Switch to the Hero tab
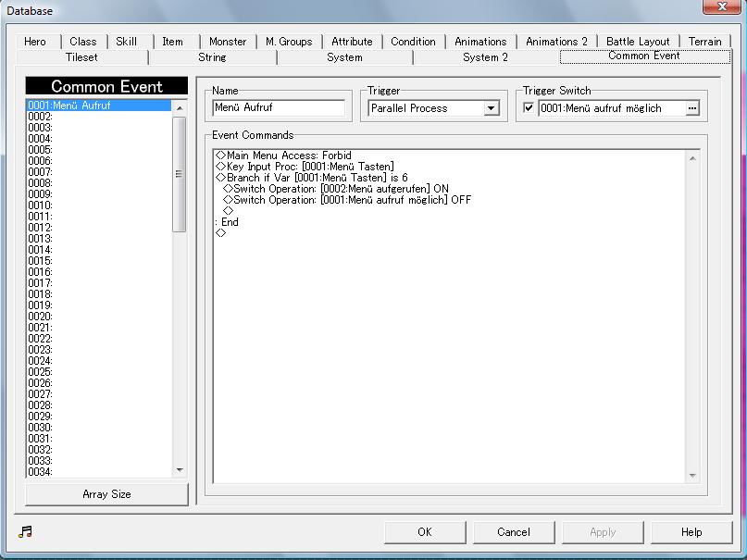 point(35,42)
